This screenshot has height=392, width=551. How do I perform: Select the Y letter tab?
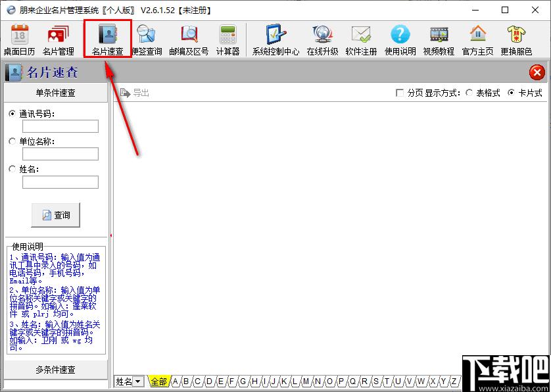pyautogui.click(x=443, y=381)
